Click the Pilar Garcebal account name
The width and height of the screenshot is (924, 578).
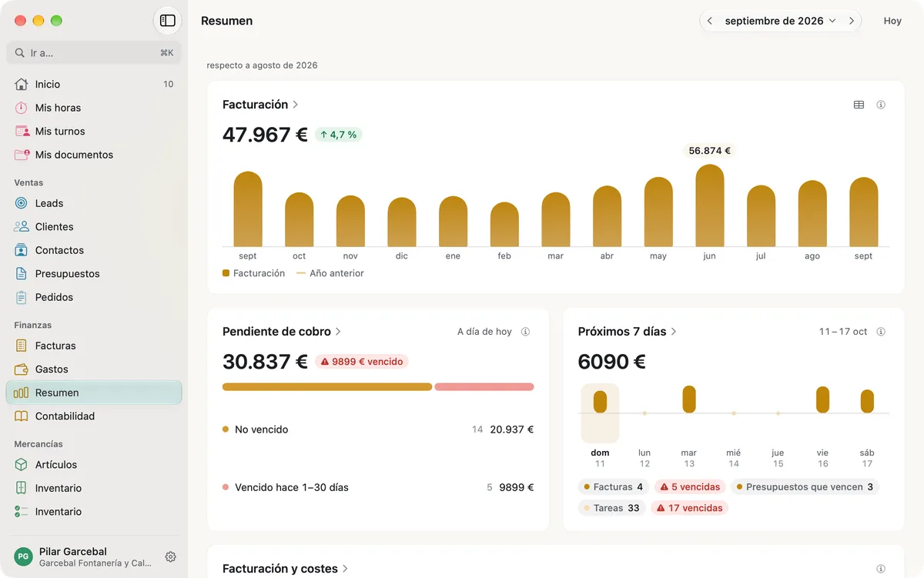73,552
